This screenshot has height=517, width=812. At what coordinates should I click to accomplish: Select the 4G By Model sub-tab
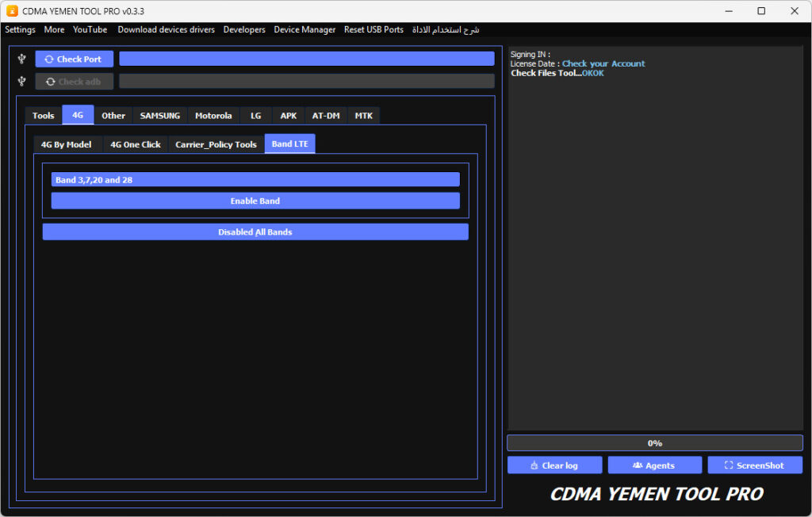click(x=67, y=144)
